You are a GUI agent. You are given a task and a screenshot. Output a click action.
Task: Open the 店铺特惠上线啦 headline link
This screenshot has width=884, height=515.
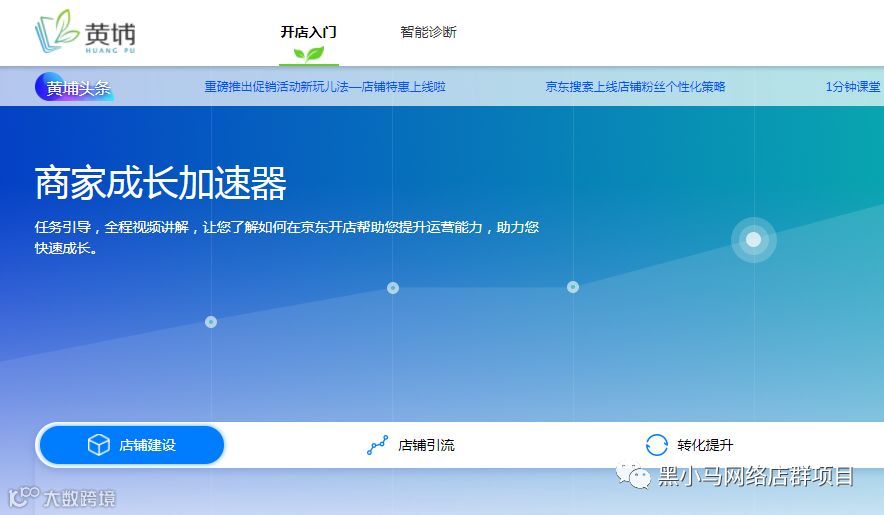click(325, 87)
